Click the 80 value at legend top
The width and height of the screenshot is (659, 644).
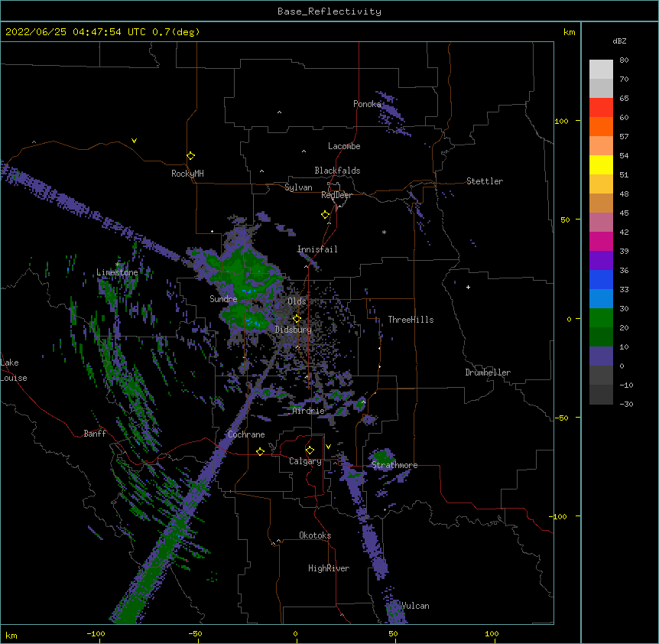pyautogui.click(x=624, y=60)
